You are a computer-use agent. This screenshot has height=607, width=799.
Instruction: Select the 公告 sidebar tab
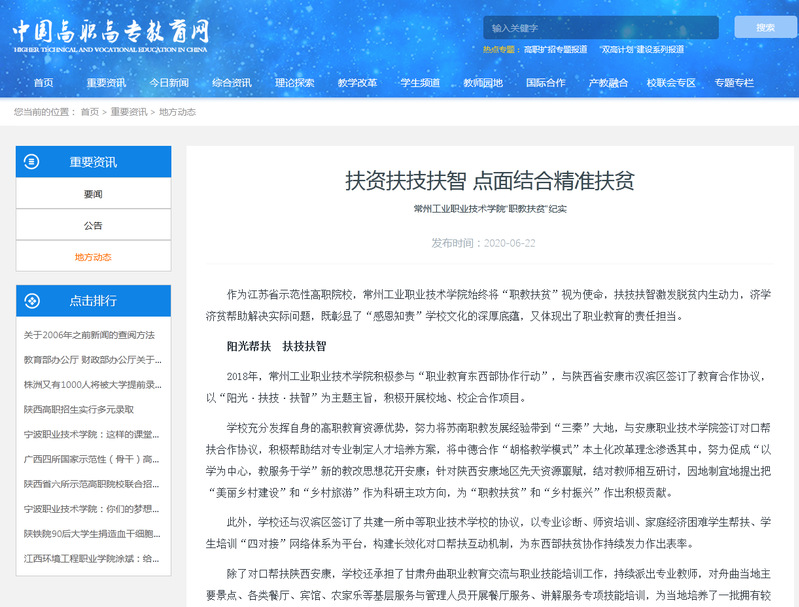93,225
